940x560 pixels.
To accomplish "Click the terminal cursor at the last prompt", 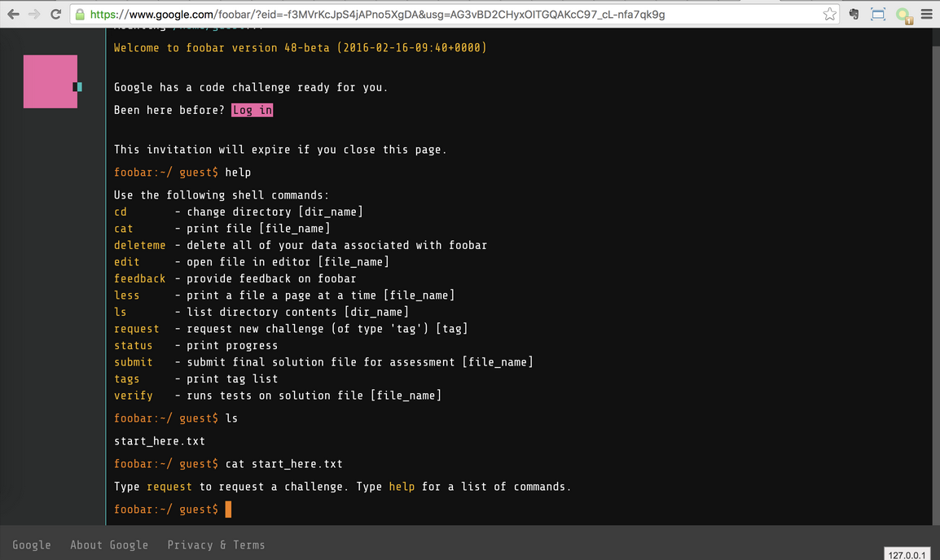I will 228,509.
